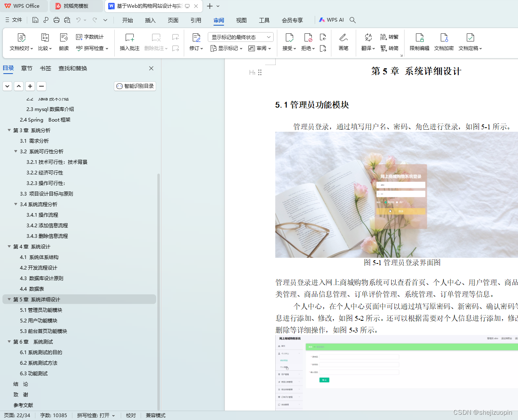518x420 pixels.
Task: Click the undo arrow icon
Action: tap(78, 20)
